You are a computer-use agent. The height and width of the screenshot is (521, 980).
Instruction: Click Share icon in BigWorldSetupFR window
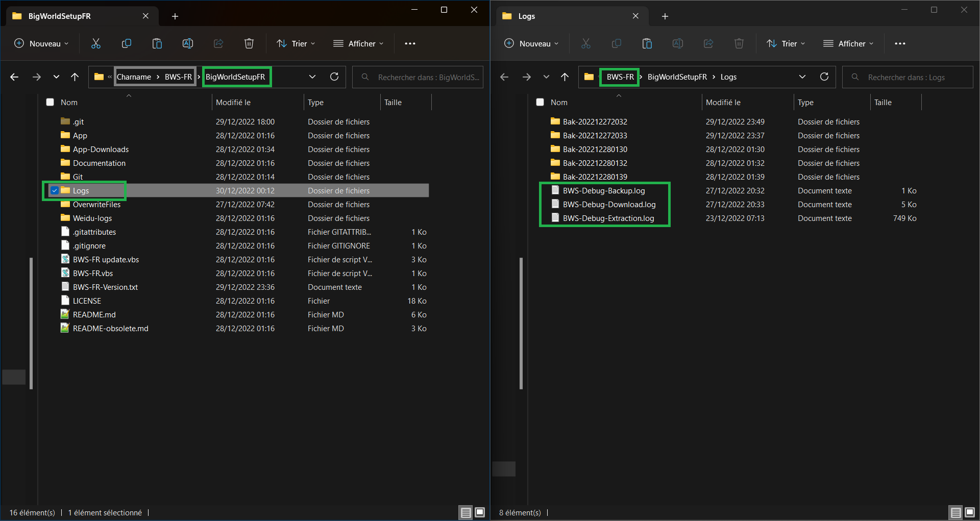[x=218, y=43]
